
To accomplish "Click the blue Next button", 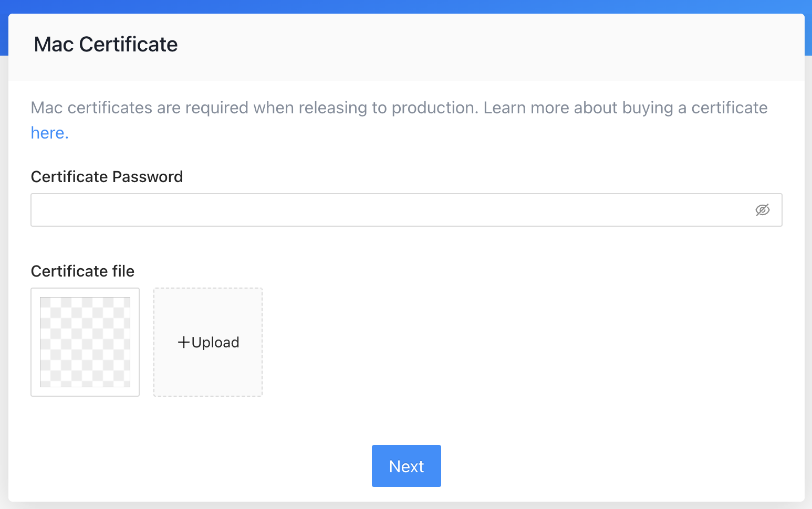I will pyautogui.click(x=406, y=466).
